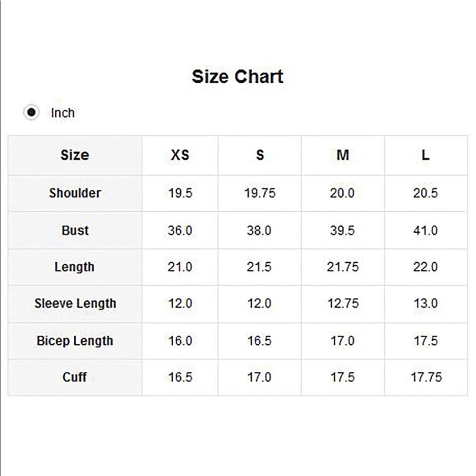Click the 39.5 bust value for M
The image size is (476, 476).
[x=342, y=230]
